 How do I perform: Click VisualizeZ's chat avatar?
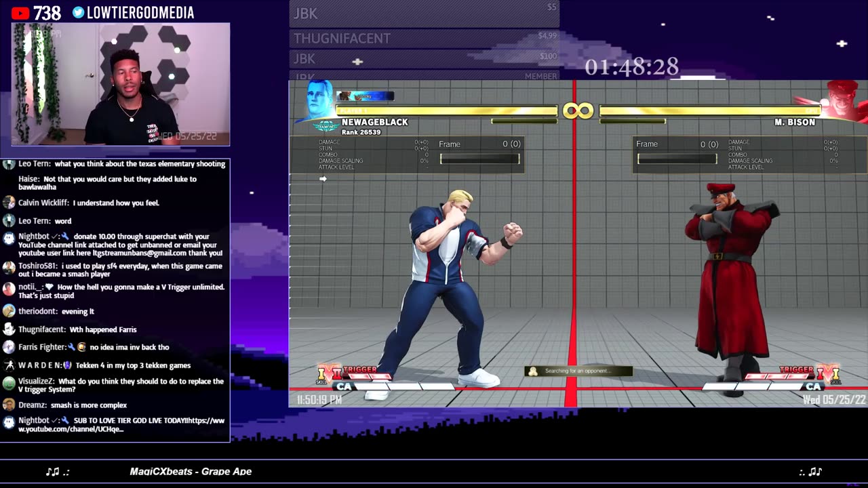click(x=9, y=384)
